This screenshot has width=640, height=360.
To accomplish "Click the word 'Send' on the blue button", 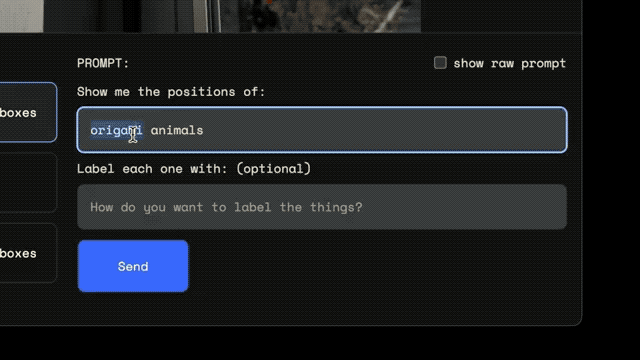I will tap(133, 267).
